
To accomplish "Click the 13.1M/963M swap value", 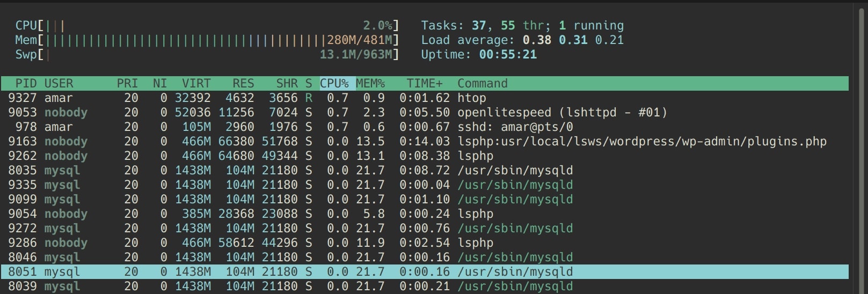I will click(356, 54).
